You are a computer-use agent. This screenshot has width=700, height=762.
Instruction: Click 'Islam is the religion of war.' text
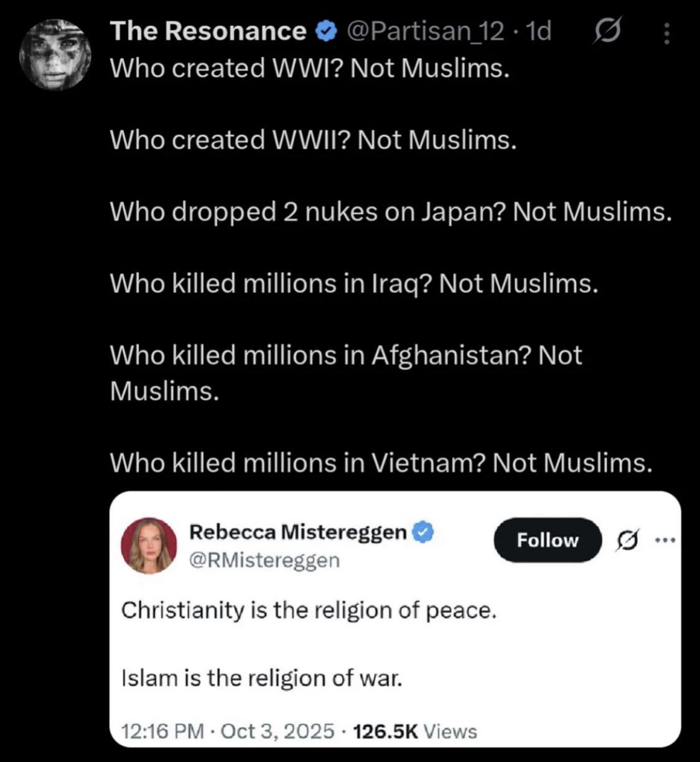pyautogui.click(x=262, y=677)
